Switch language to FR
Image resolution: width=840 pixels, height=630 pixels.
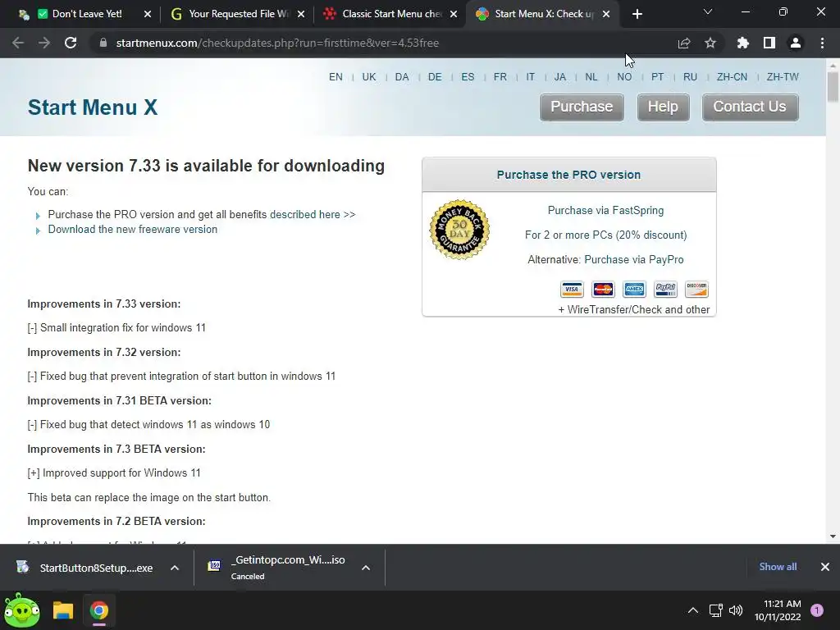500,76
